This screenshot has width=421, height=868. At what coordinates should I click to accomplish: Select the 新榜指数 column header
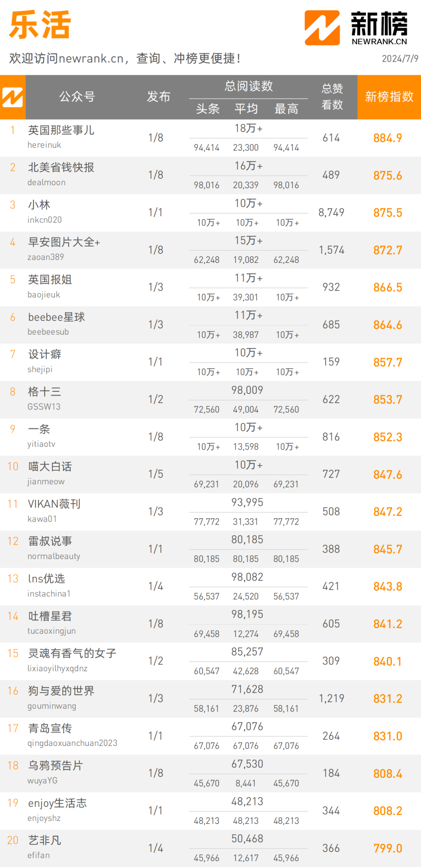coord(389,97)
